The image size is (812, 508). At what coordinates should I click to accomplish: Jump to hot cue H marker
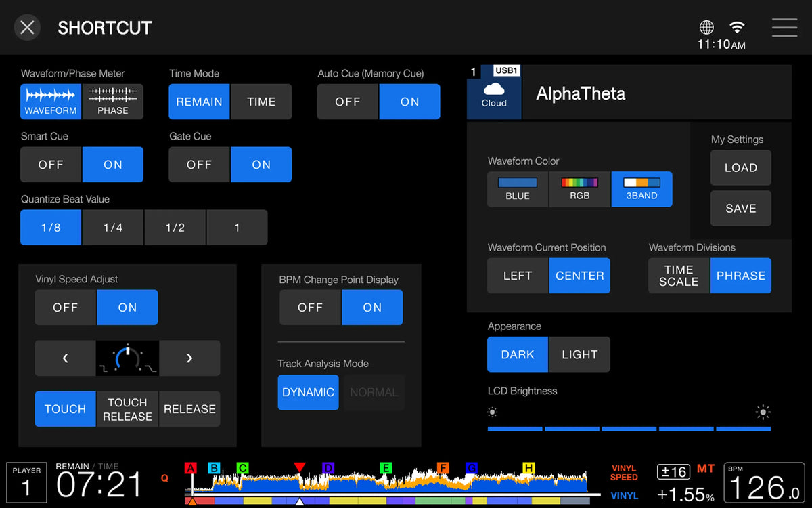pos(528,468)
